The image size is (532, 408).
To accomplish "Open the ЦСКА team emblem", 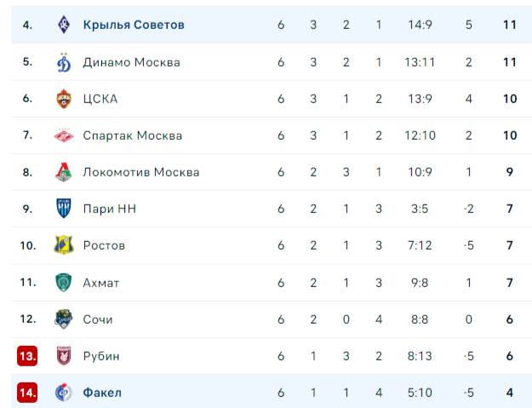I will [x=64, y=99].
